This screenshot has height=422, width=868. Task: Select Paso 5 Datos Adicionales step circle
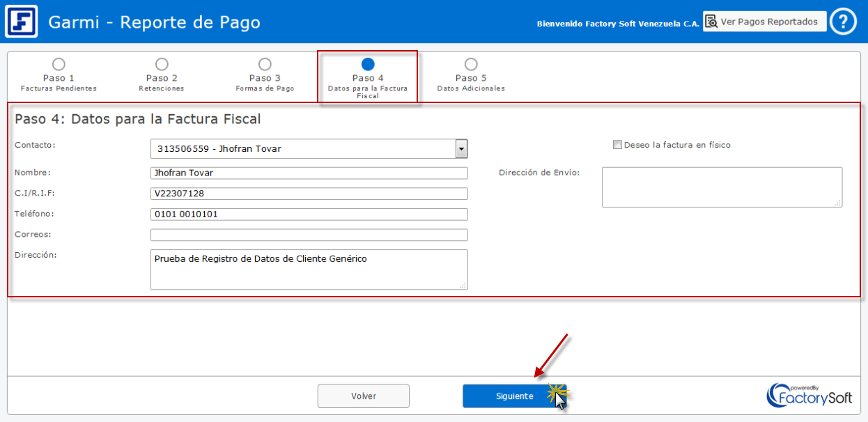pos(471,65)
